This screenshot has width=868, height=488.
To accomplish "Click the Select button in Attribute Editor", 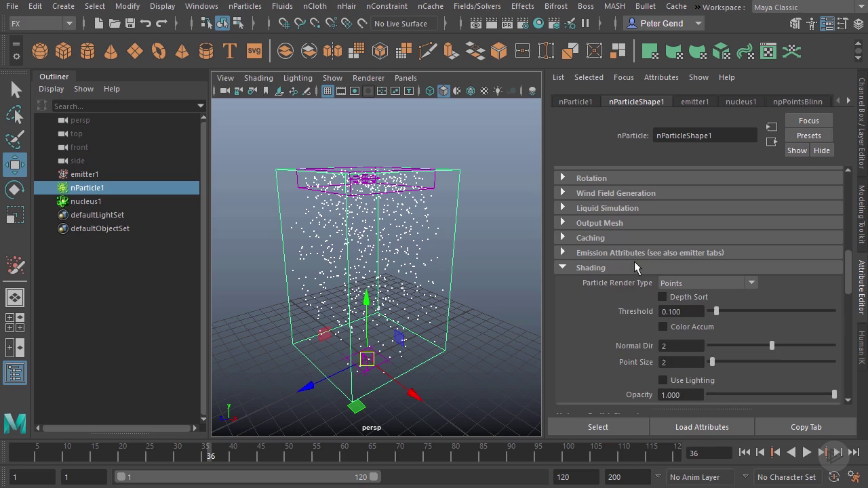I will 598,427.
